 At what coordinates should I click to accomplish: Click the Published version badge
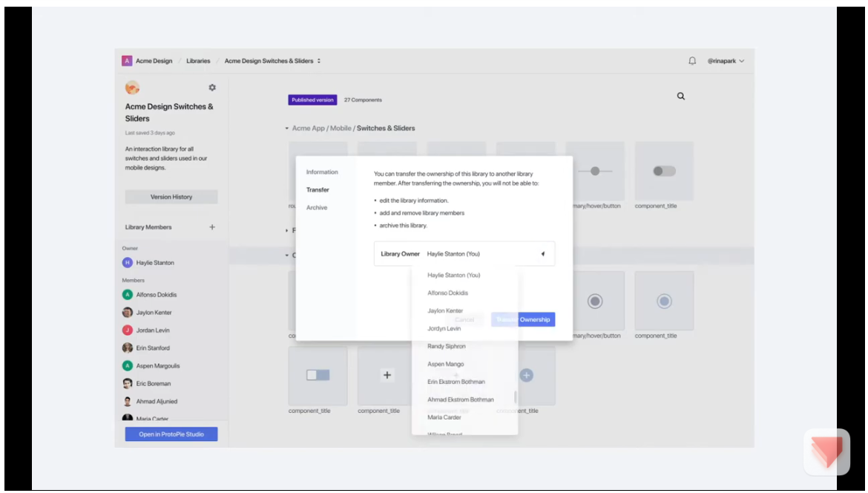[312, 99]
